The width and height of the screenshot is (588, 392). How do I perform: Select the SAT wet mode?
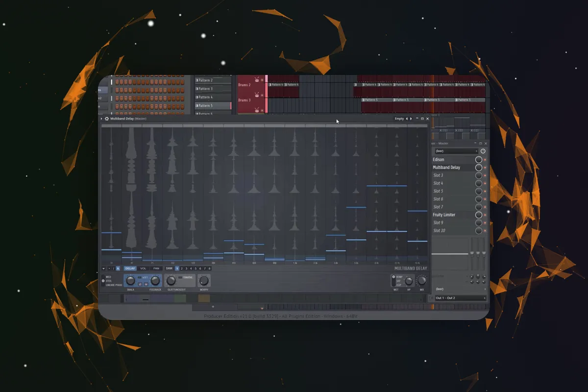[x=398, y=281]
